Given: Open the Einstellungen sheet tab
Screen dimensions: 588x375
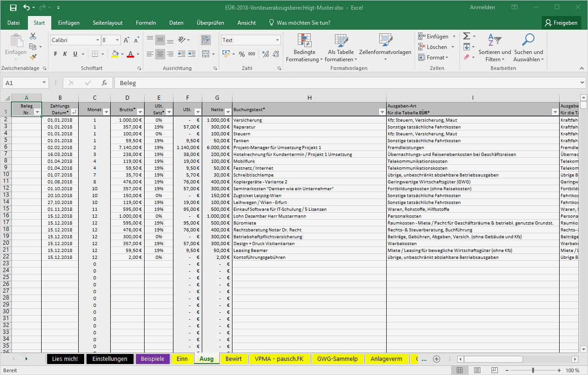Looking at the screenshot, I should click(110, 359).
